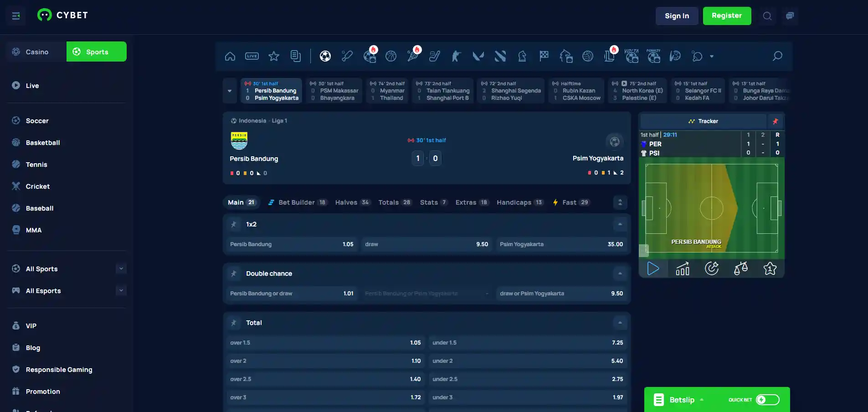Pin the Double chance market
This screenshot has width=868, height=412.
click(x=234, y=273)
